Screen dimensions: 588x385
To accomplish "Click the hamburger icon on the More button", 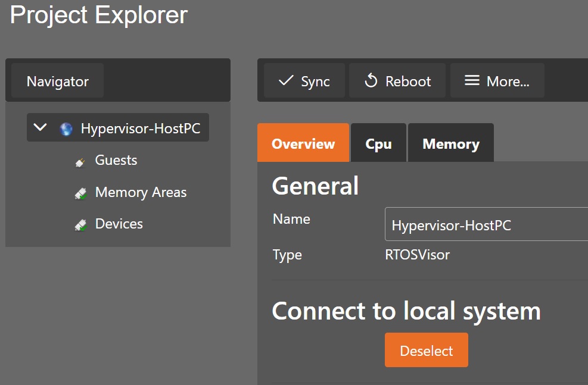I will [x=472, y=80].
